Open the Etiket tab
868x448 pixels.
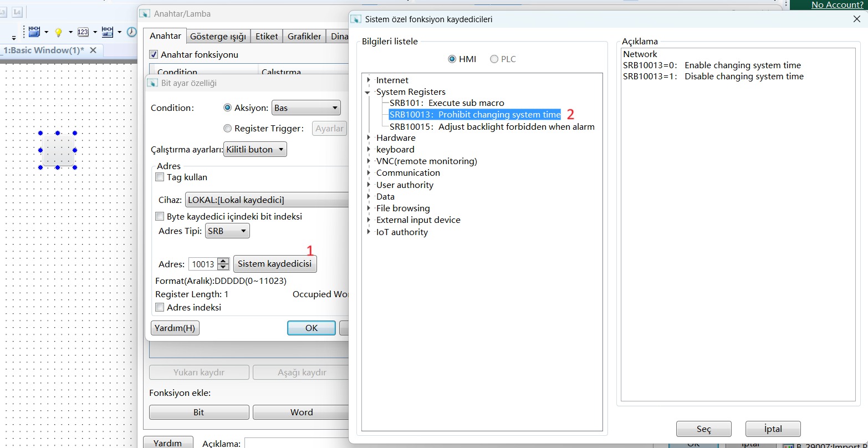(267, 37)
